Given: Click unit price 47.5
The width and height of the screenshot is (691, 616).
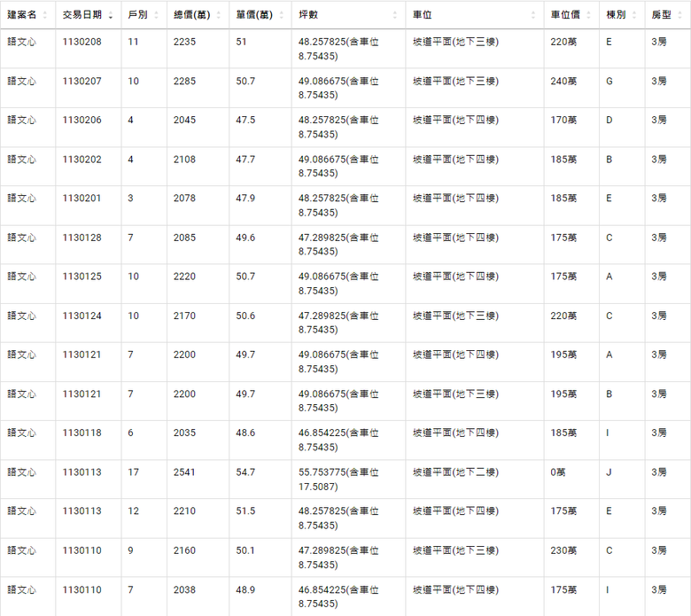Looking at the screenshot, I should tap(245, 120).
